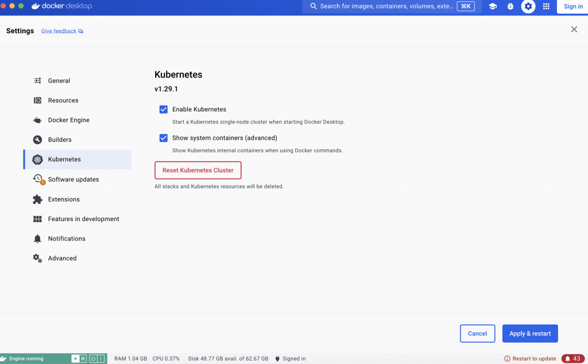Go to Software updates settings
This screenshot has width=588, height=364.
(x=73, y=179)
